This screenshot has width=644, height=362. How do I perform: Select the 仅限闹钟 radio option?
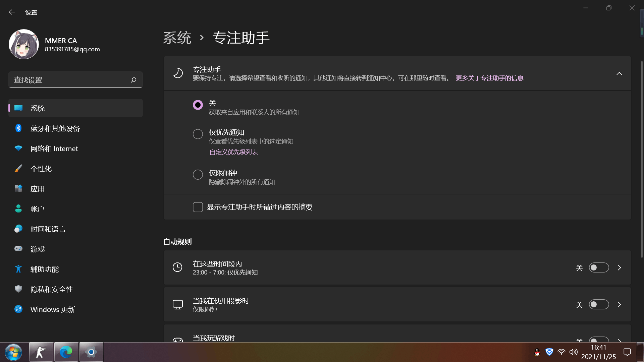click(198, 175)
